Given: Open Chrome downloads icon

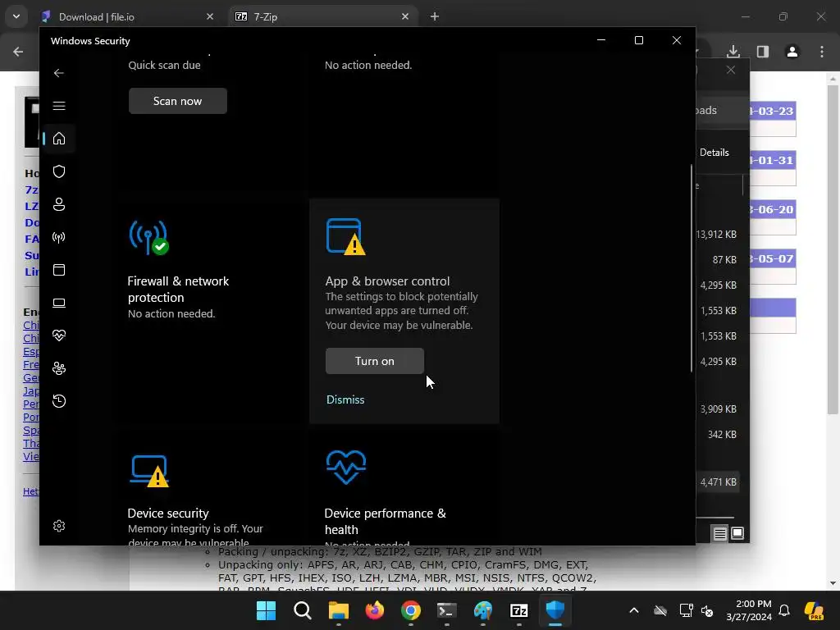Looking at the screenshot, I should tap(733, 52).
